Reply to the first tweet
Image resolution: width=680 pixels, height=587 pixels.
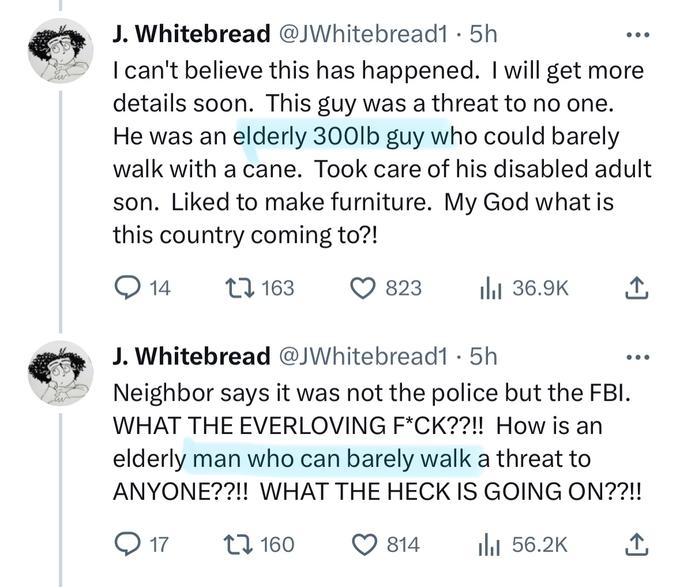click(x=126, y=288)
